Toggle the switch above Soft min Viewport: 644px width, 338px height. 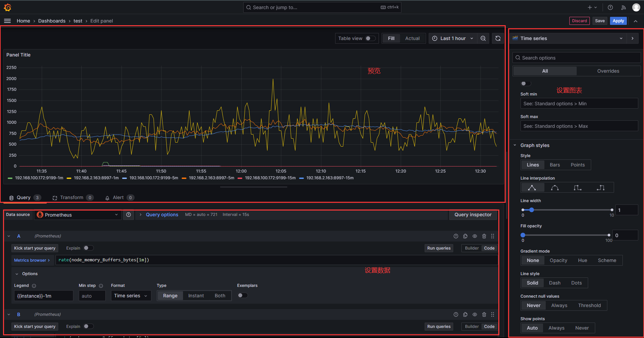pyautogui.click(x=526, y=83)
